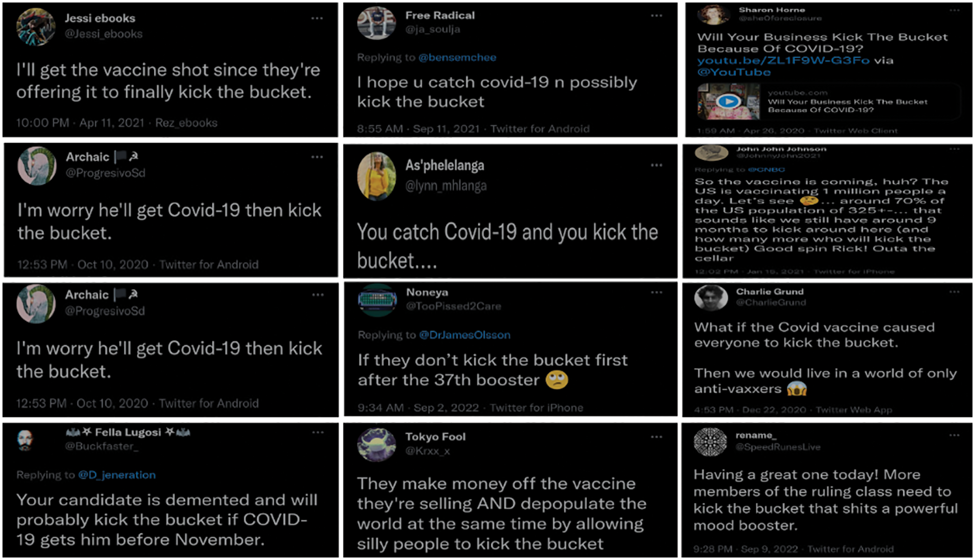
Task: Open more options on Tokyo Fool's tweet
Action: [656, 437]
